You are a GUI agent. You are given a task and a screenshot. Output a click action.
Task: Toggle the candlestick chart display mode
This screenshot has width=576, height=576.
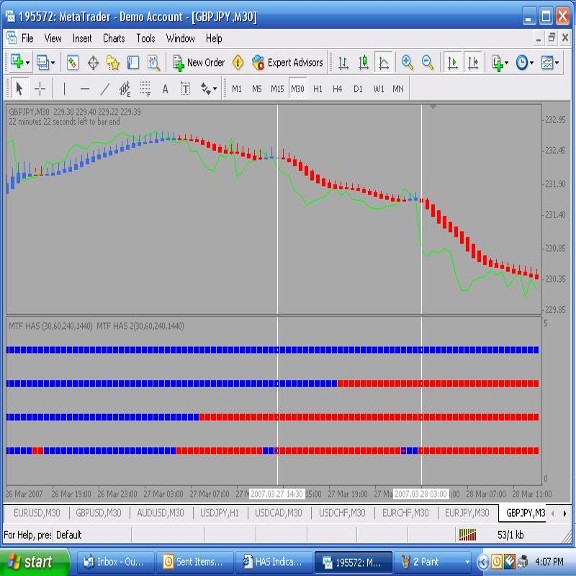pyautogui.click(x=363, y=63)
